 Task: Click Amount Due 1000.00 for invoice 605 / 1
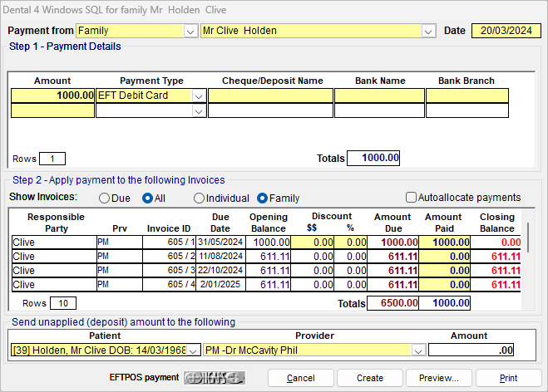coord(392,243)
